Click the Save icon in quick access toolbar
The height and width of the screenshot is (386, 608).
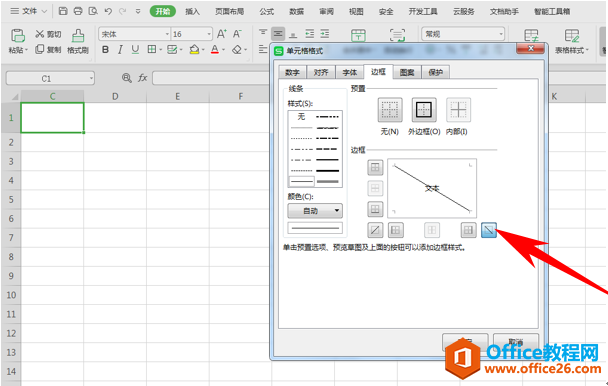[x=63, y=11]
